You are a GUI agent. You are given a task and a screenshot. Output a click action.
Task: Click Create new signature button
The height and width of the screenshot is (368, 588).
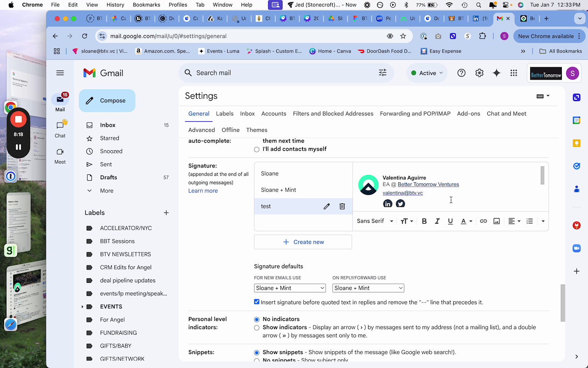click(303, 242)
